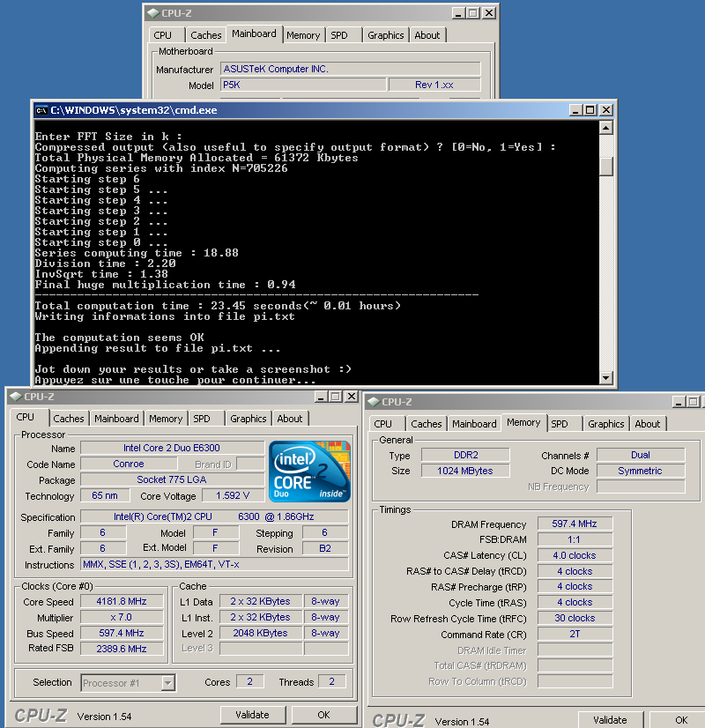Screen dimensions: 705x728
Task: Click the CAS# Latency value 4.0 clocks
Action: point(575,555)
